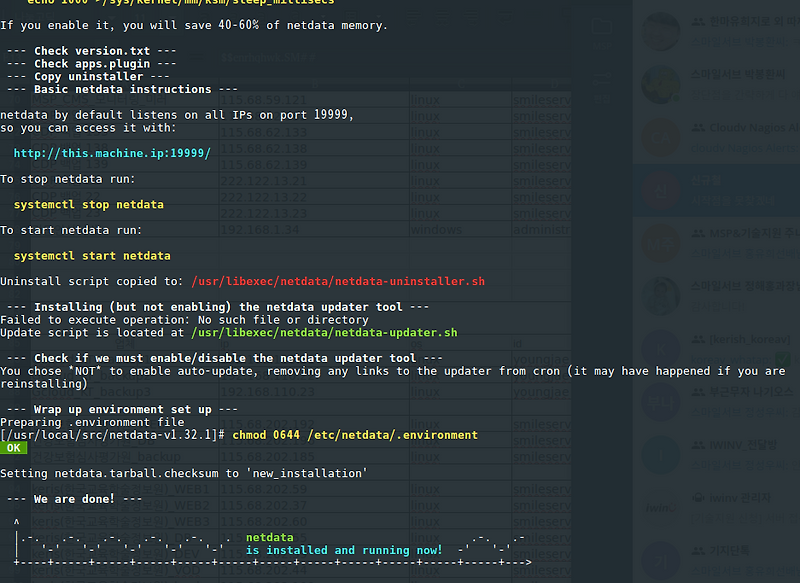Open the settings icon below the MSP folder
This screenshot has width=800, height=583.
(602, 79)
